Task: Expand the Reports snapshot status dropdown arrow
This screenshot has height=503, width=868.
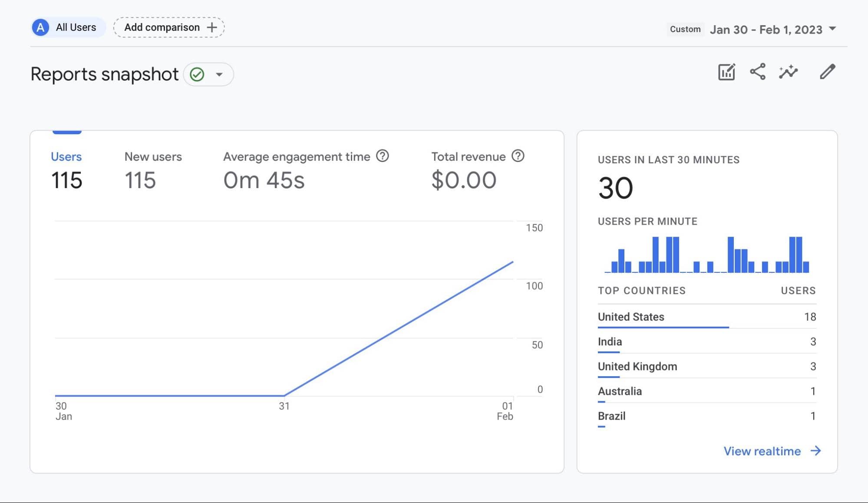Action: pyautogui.click(x=219, y=74)
